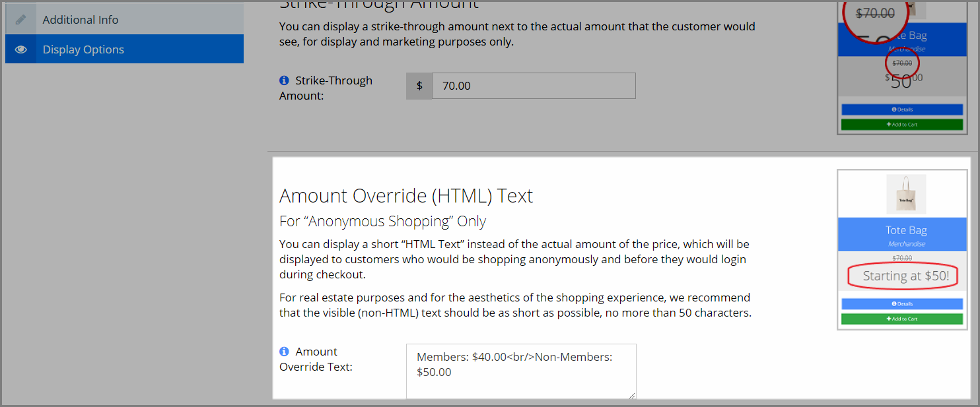Image resolution: width=980 pixels, height=407 pixels.
Task: Click Add to Cart in upper preview card
Action: (x=902, y=125)
